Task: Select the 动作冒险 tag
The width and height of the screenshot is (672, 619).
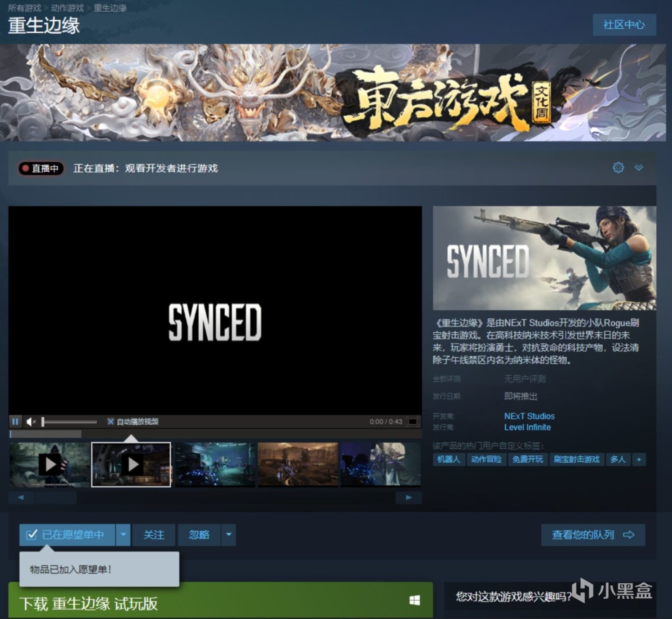Action: (486, 459)
